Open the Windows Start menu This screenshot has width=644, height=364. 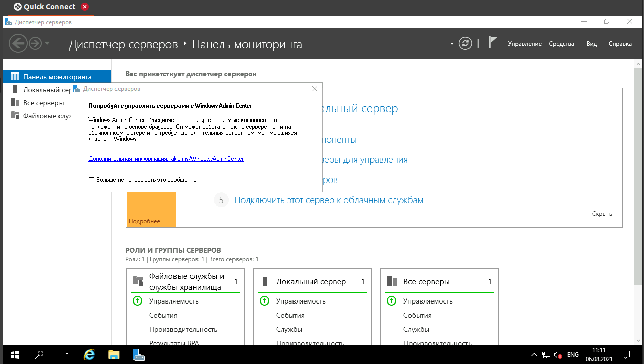(15, 354)
